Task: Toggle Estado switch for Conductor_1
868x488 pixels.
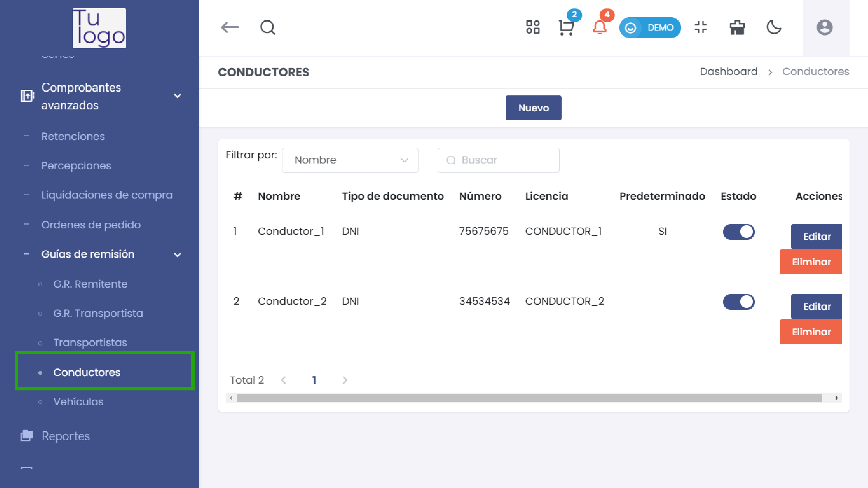Action: pos(738,232)
